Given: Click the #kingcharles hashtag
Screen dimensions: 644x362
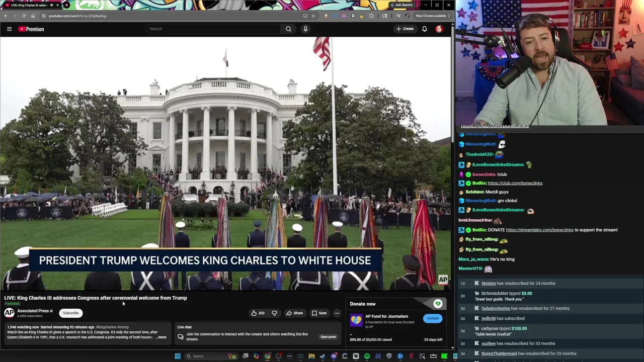Looking at the screenshot, I should pyautogui.click(x=107, y=327).
